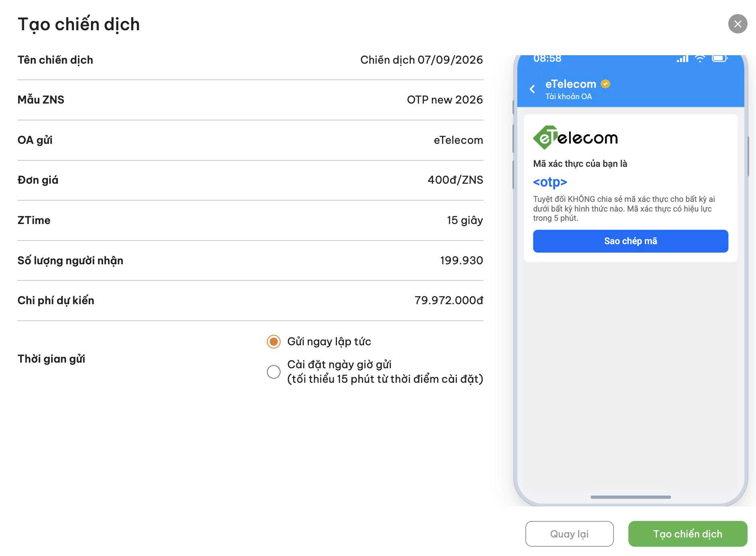Click the eTelecom logo in message card
Screen dimensions: 756x556
(x=575, y=137)
